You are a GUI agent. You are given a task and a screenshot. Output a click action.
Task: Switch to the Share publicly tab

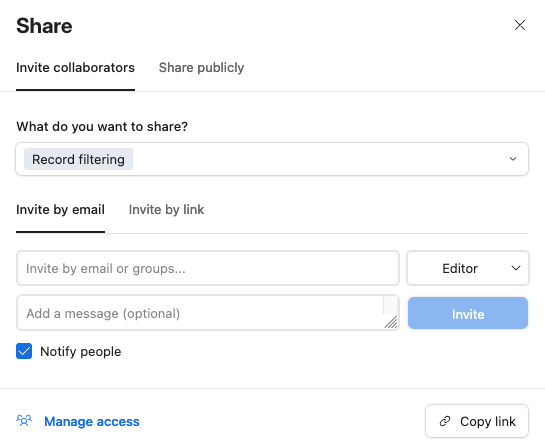pos(201,67)
